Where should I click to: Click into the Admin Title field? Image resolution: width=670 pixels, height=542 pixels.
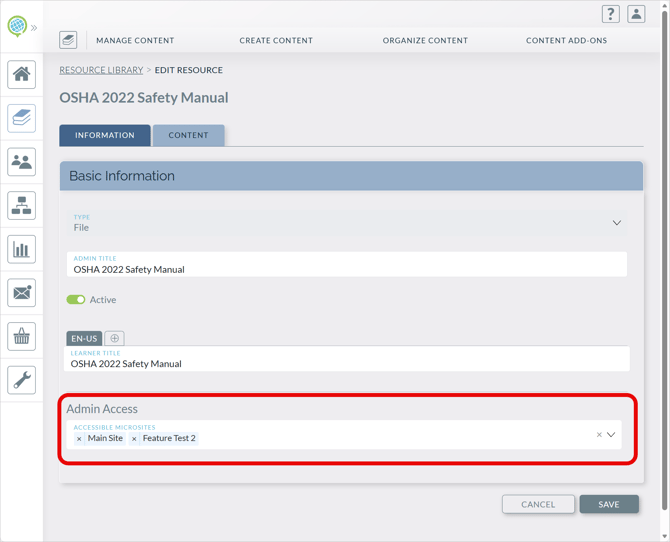(347, 269)
